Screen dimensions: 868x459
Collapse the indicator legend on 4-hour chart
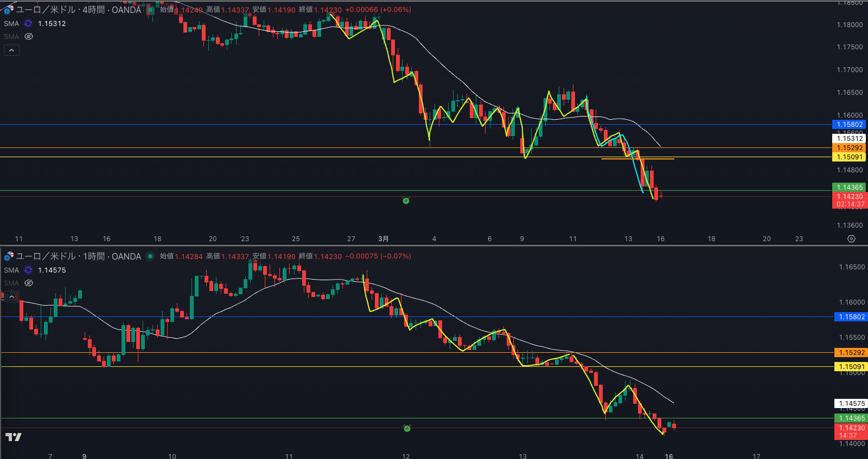tap(11, 50)
